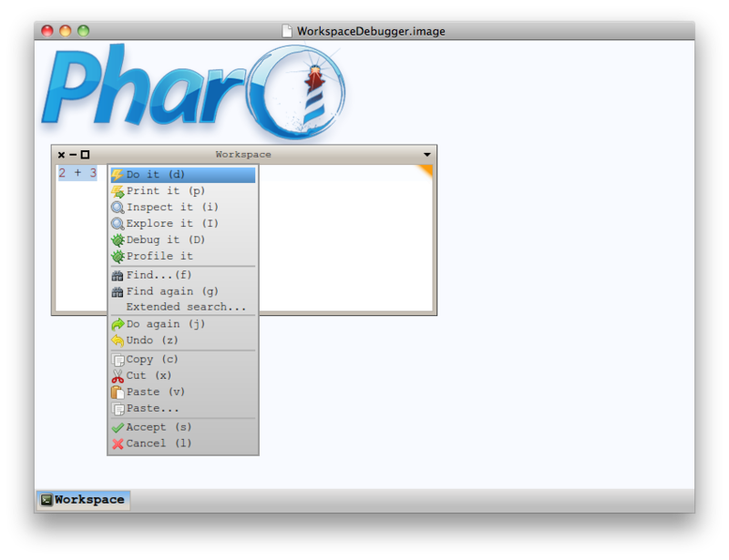Image resolution: width=729 pixels, height=560 pixels.
Task: Click the green arrow icon beside Do again
Action: pyautogui.click(x=118, y=324)
